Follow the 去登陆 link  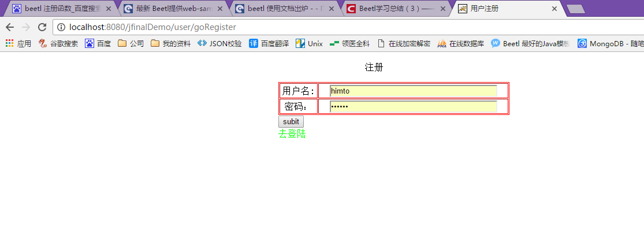292,133
